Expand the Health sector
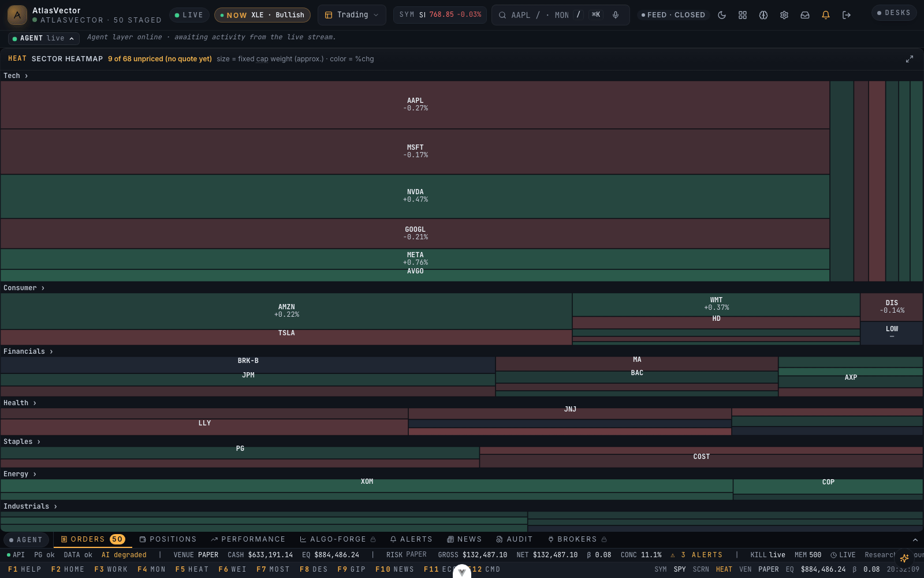The width and height of the screenshot is (924, 578). 20,403
